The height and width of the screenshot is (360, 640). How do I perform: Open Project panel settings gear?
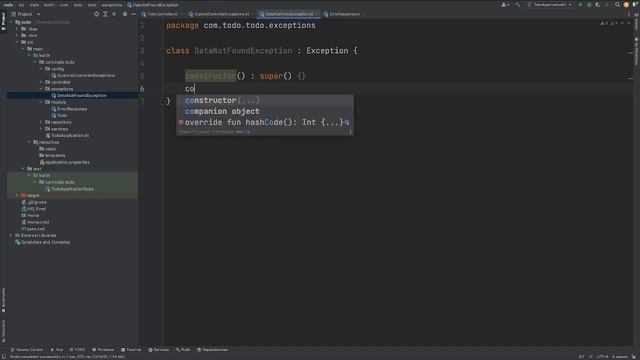pyautogui.click(x=125, y=14)
